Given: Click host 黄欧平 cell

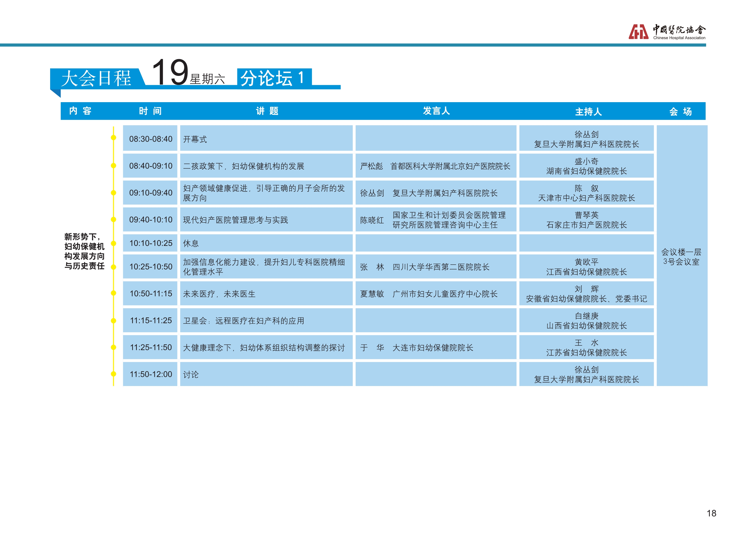Looking at the screenshot, I should 586,266.
